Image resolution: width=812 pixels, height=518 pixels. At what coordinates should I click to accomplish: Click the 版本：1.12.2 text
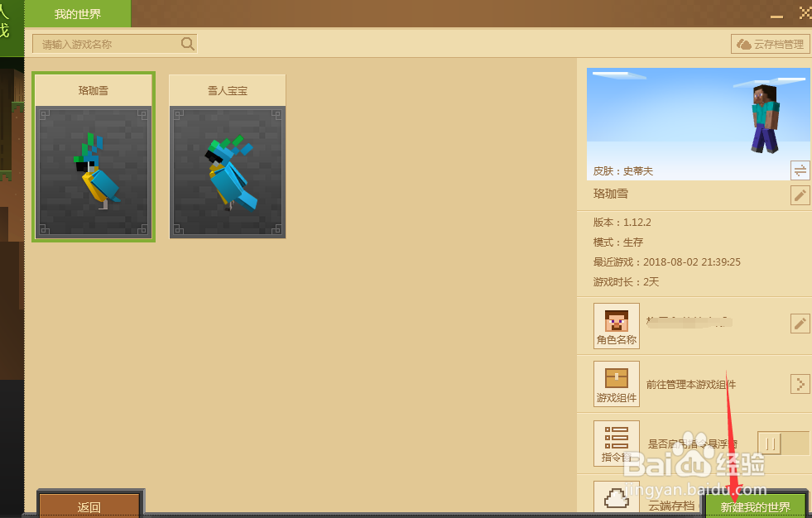622,223
